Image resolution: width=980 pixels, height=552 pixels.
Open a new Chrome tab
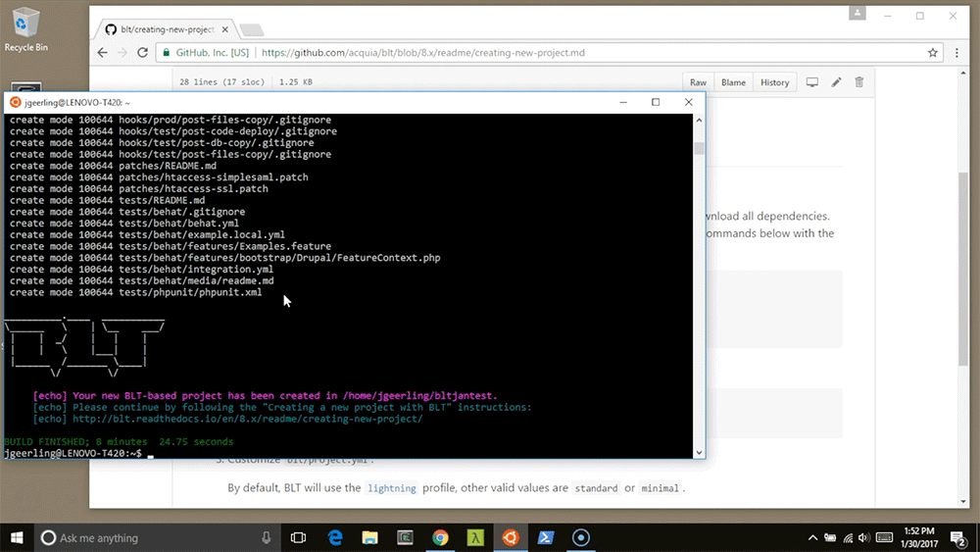[251, 30]
